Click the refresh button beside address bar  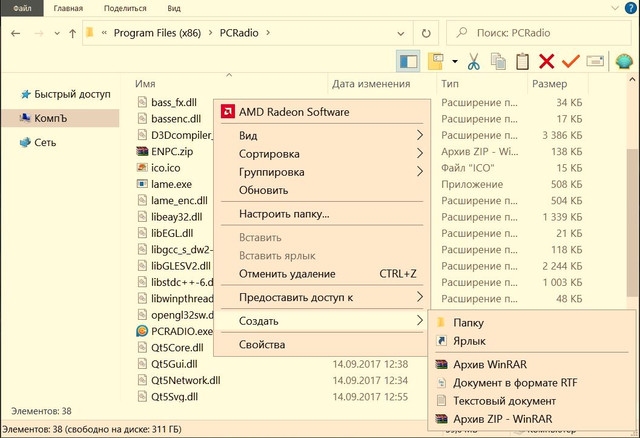[x=426, y=33]
